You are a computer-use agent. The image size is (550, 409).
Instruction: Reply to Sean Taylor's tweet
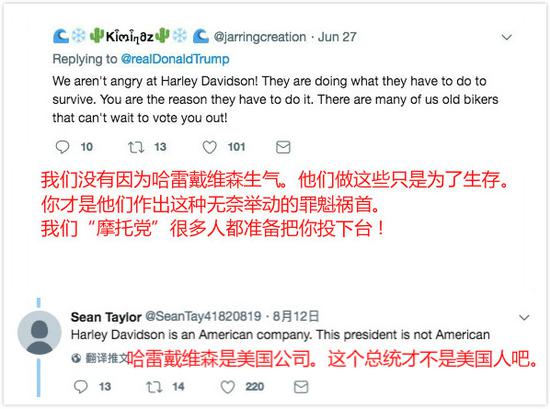[x=81, y=387]
